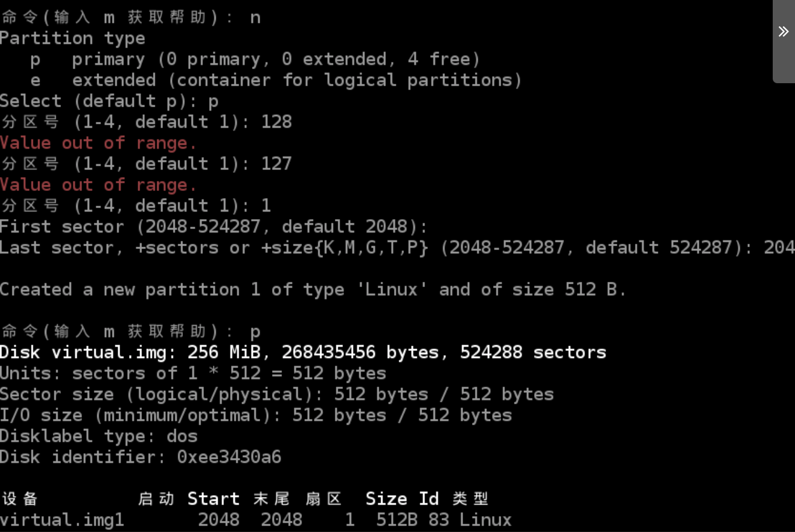
Task: Click the first red 'Value out of range.' line
Action: point(98,143)
